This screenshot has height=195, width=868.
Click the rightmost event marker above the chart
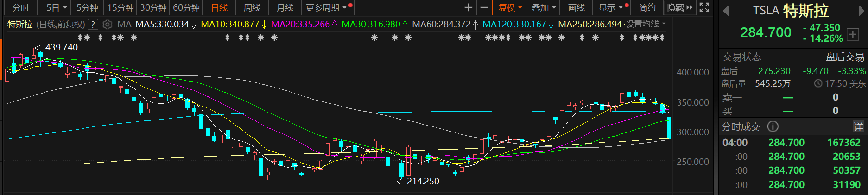coord(662,38)
